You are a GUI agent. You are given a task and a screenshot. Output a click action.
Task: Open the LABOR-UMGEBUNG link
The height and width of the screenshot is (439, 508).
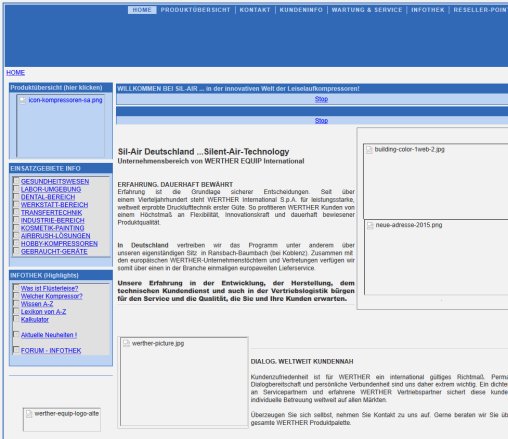(x=51, y=189)
